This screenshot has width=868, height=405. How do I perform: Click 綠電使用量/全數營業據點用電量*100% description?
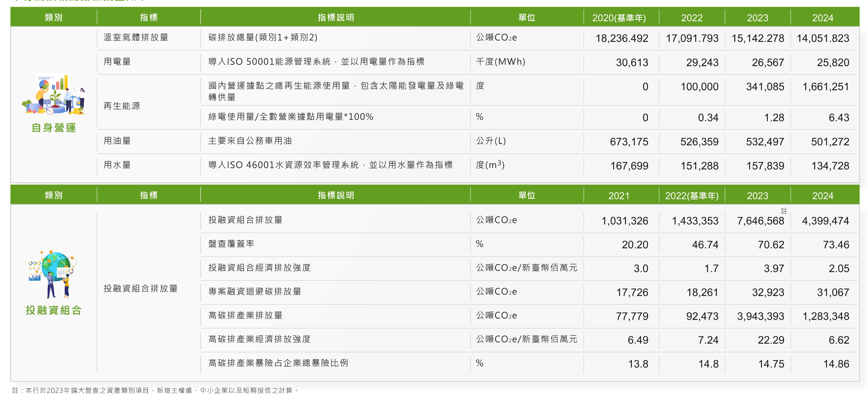291,117
